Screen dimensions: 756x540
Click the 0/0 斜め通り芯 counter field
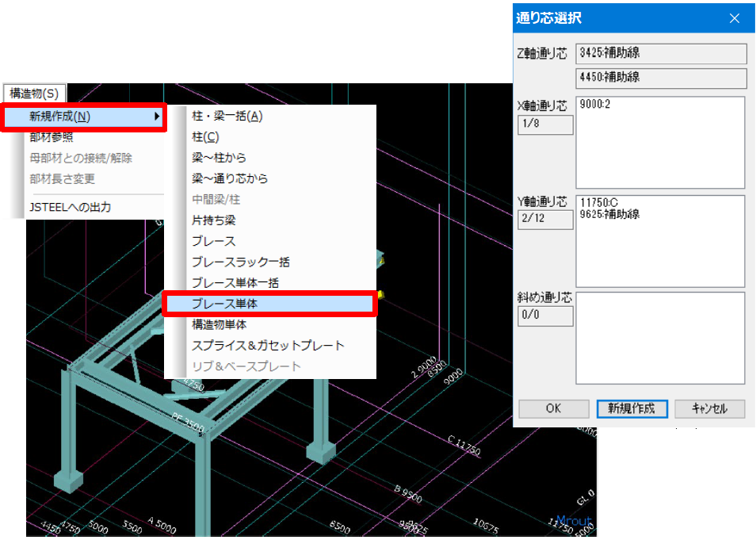coord(545,316)
